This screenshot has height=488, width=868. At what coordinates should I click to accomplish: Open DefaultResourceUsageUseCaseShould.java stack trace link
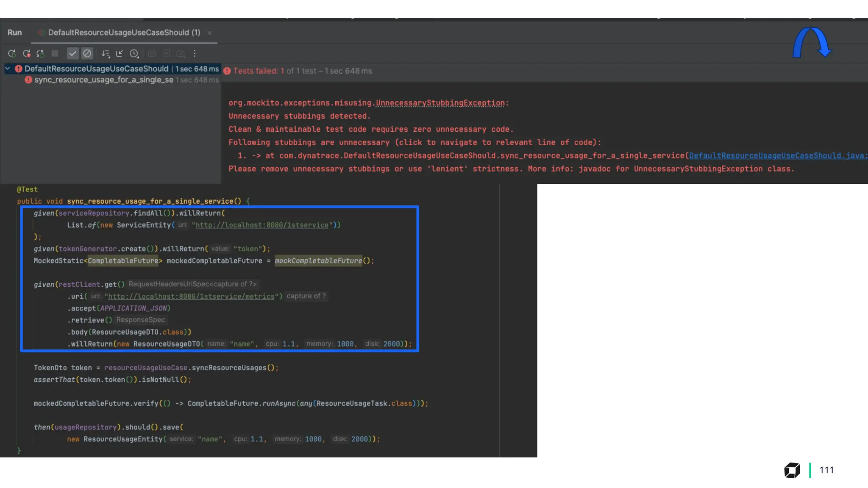(x=777, y=155)
